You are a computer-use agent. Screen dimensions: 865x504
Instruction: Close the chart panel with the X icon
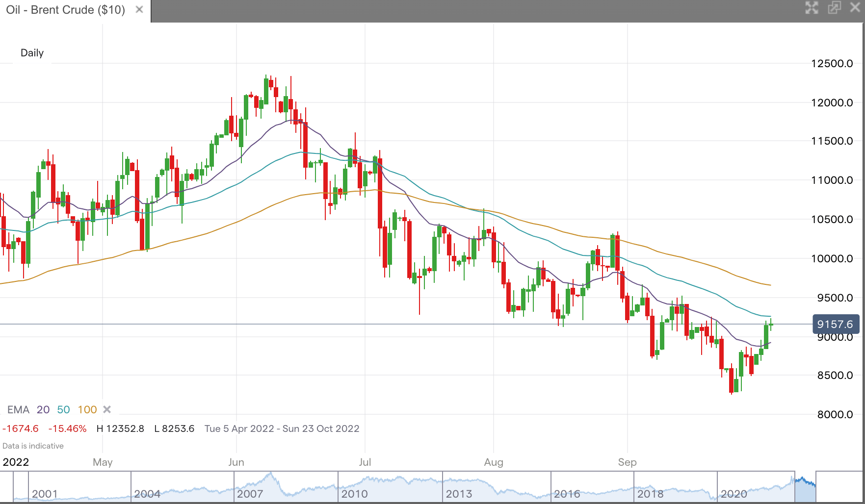(855, 7)
